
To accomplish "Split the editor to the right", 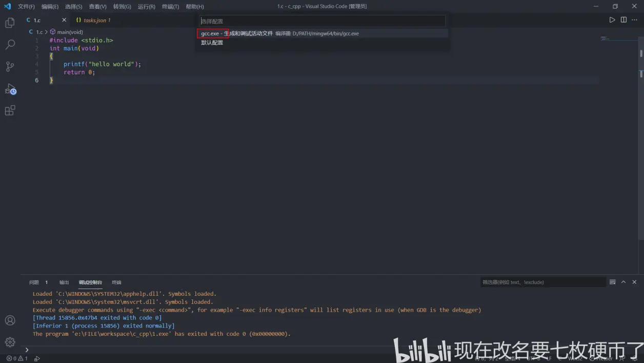I will [x=623, y=20].
